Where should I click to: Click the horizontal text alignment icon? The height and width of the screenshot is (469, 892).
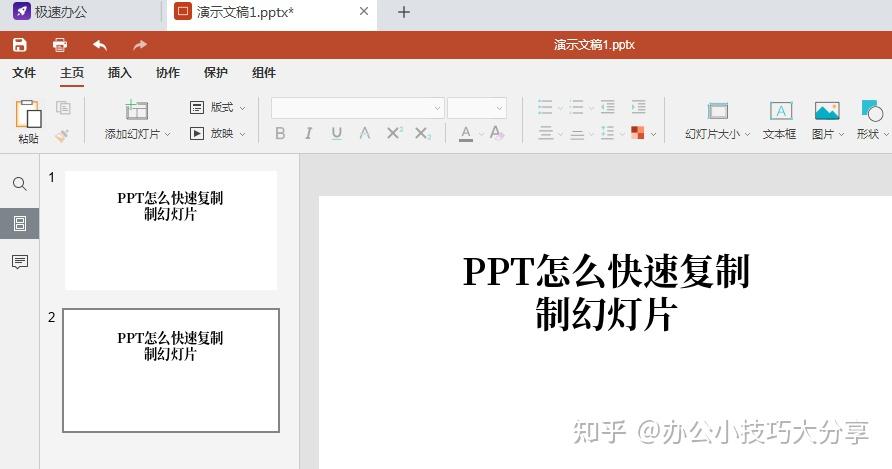(546, 134)
